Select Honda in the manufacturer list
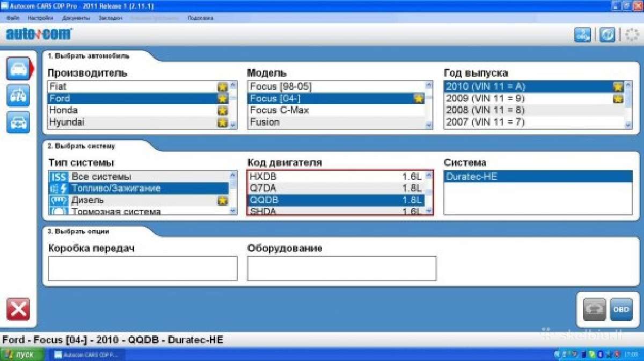The image size is (644, 361). (x=138, y=110)
